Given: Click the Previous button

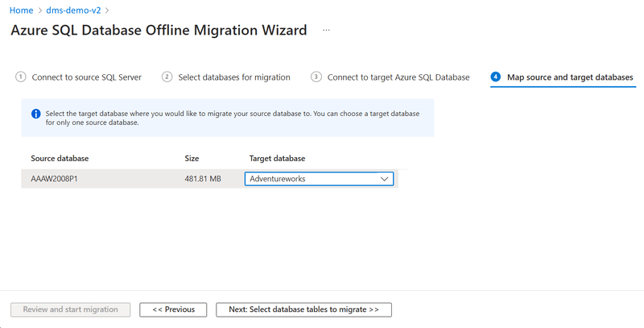Looking at the screenshot, I should 173,309.
